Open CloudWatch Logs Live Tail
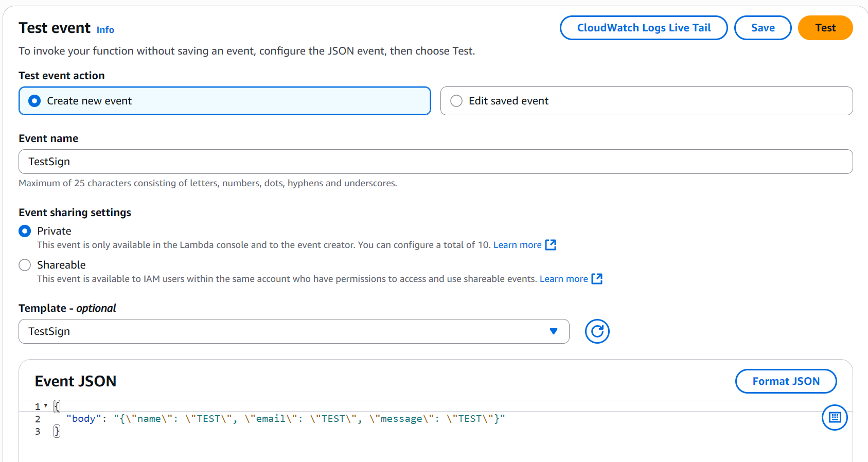Image resolution: width=868 pixels, height=462 pixels. click(x=643, y=28)
